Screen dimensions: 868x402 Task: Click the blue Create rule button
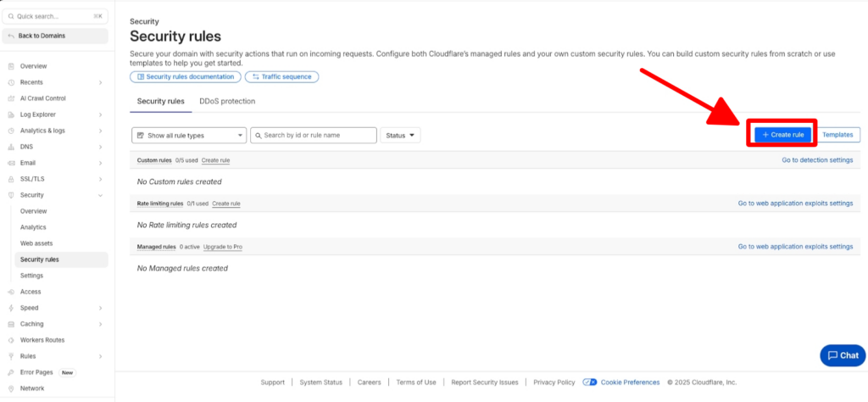pyautogui.click(x=782, y=135)
